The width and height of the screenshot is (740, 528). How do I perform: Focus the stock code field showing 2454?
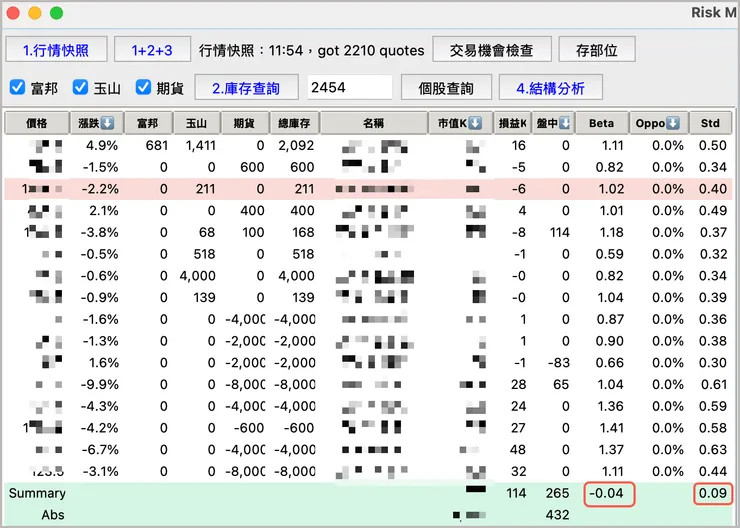tap(350, 87)
